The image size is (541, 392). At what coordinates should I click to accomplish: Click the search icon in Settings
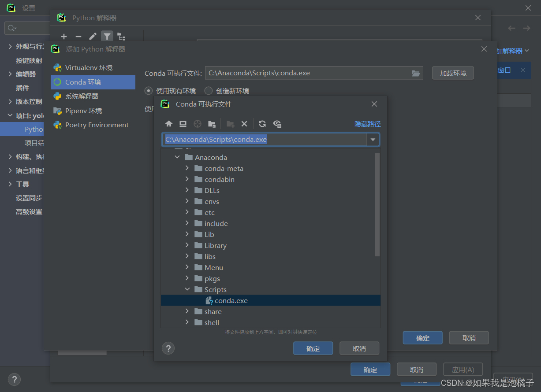pos(12,28)
